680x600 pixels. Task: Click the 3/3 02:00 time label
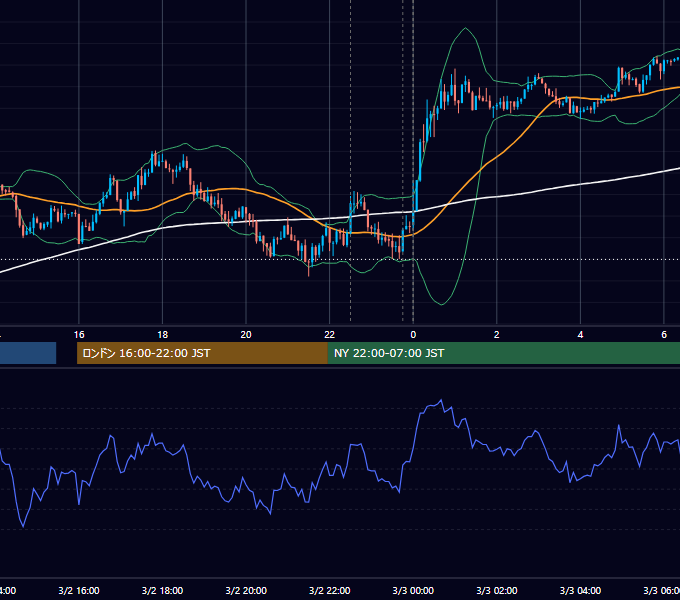pos(497,590)
